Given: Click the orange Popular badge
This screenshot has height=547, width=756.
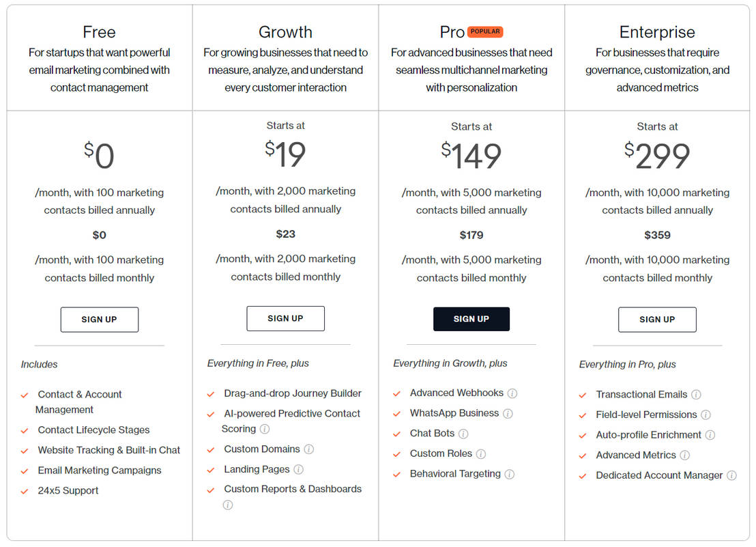Looking at the screenshot, I should [x=485, y=31].
